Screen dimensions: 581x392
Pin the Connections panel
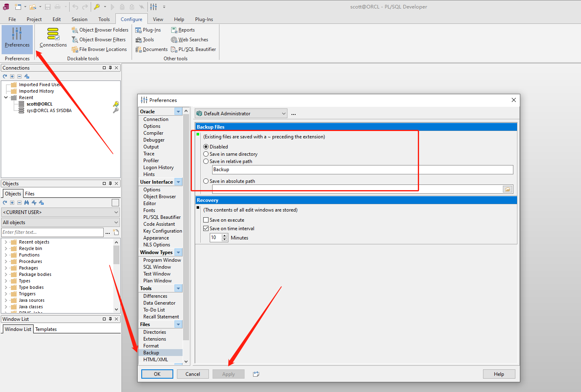[110, 68]
